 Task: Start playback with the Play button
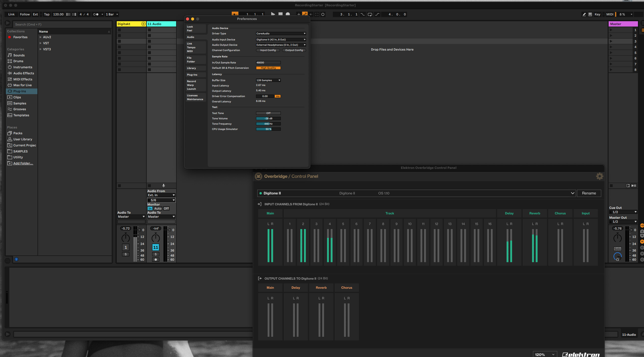pos(273,14)
